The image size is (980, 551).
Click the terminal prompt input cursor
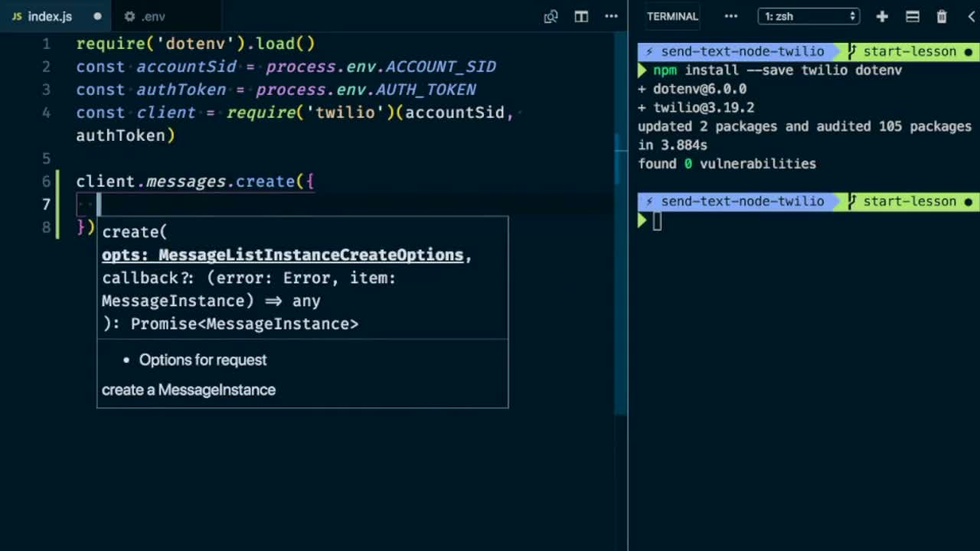click(x=657, y=222)
